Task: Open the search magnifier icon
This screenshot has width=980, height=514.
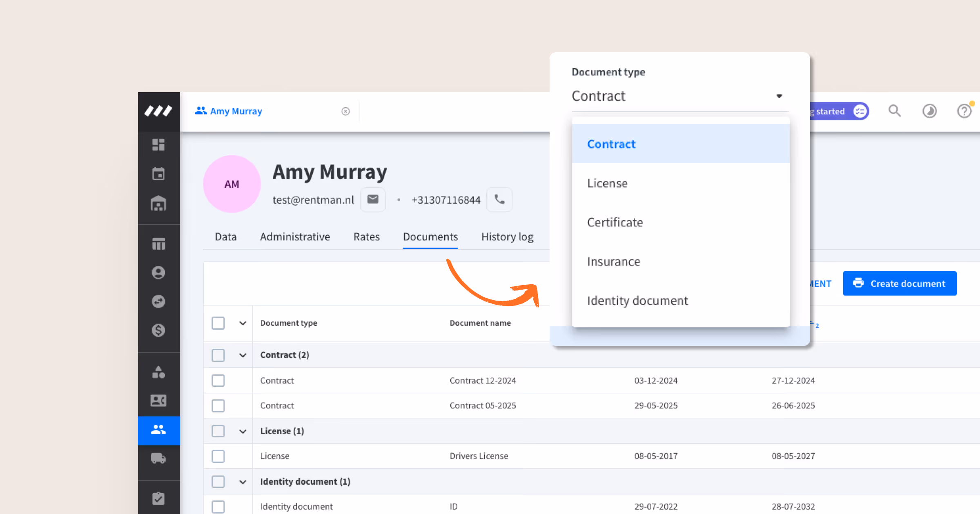Action: pos(895,111)
